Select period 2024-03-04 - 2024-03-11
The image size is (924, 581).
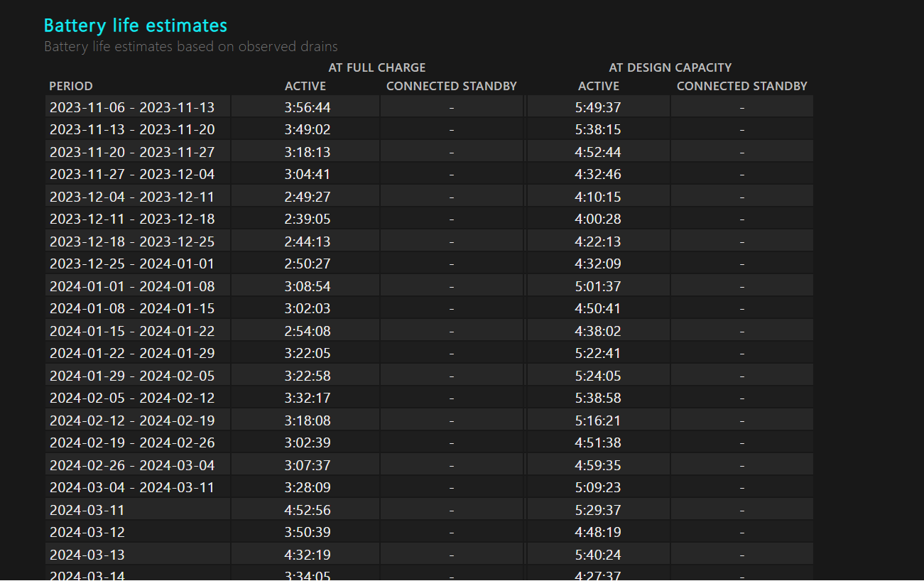[132, 487]
